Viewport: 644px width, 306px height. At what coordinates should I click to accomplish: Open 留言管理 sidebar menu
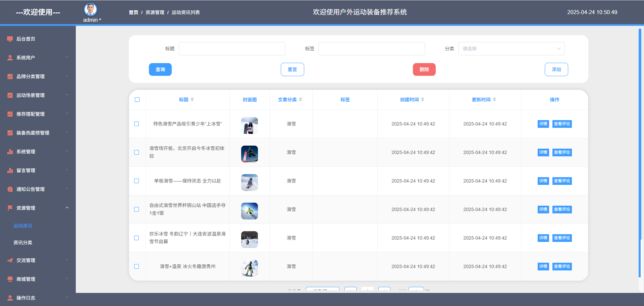tap(38, 170)
